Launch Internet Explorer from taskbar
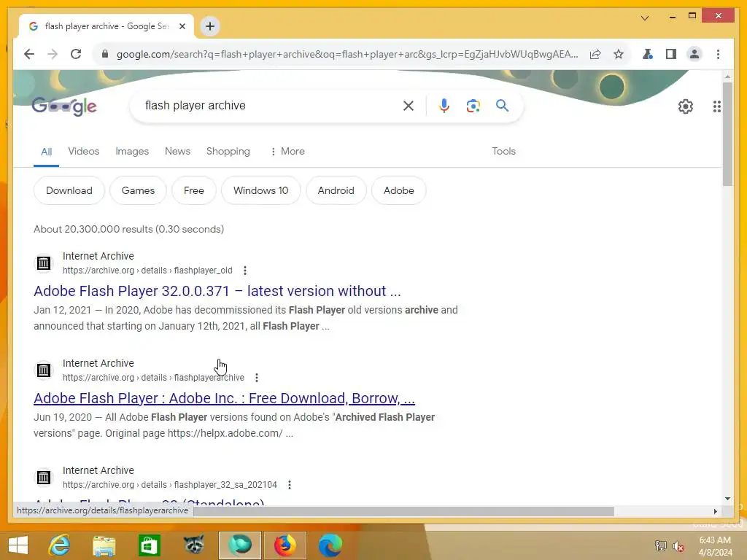 pyautogui.click(x=60, y=545)
